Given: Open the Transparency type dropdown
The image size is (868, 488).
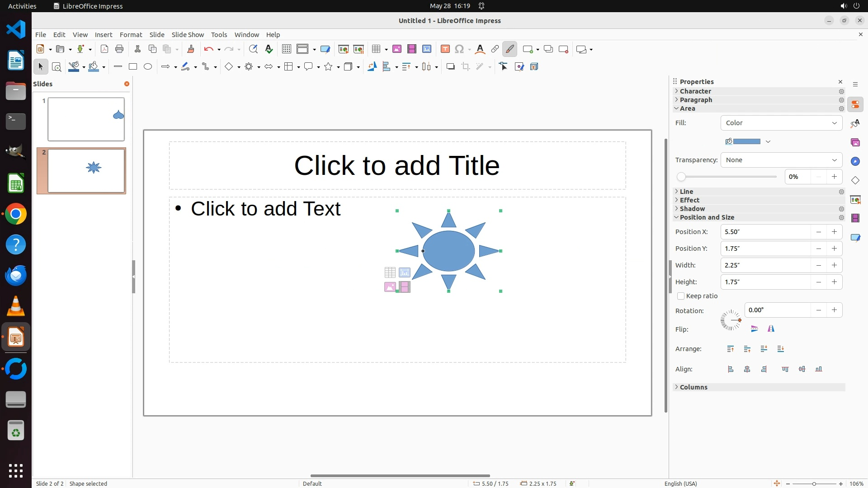Looking at the screenshot, I should click(x=781, y=160).
